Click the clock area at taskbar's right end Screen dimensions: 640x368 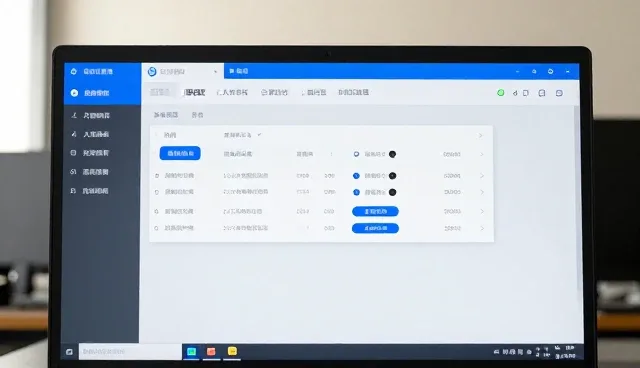pos(566,352)
